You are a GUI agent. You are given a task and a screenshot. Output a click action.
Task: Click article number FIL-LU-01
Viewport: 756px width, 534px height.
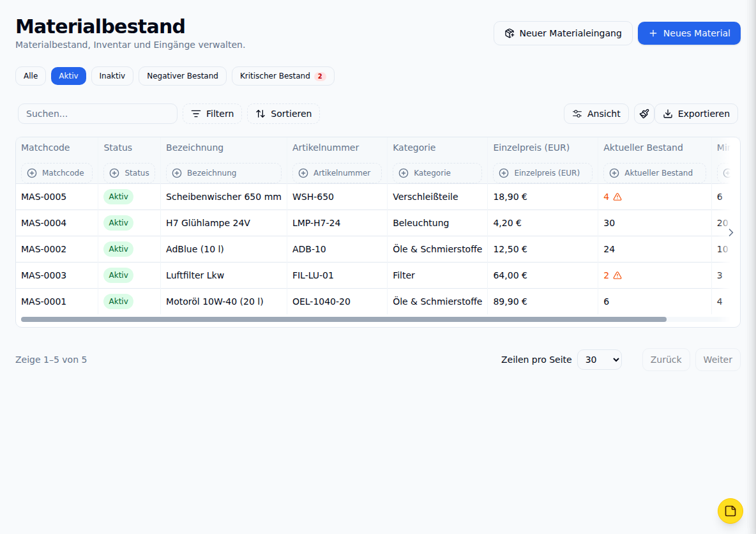click(x=313, y=275)
